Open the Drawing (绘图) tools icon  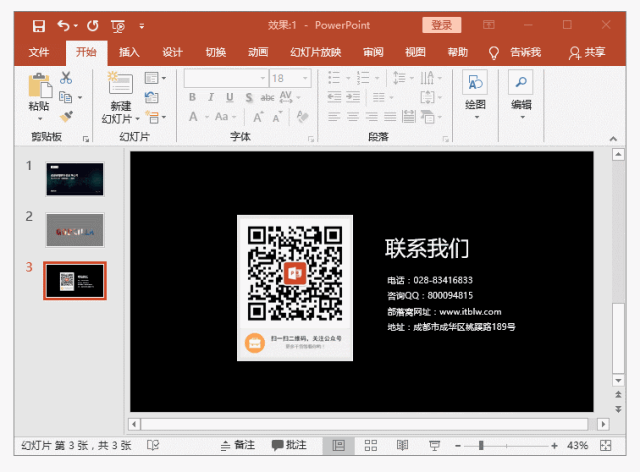click(x=475, y=83)
